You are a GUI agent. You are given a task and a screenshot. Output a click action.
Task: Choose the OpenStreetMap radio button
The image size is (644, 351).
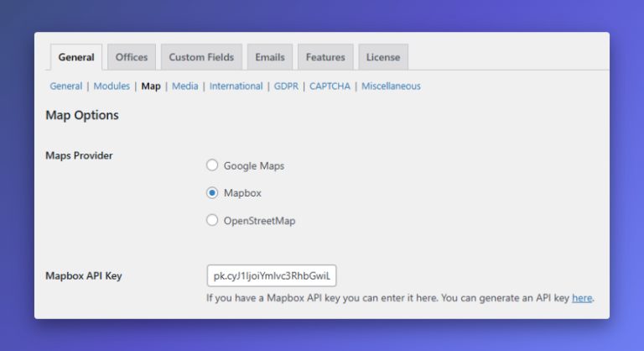click(212, 220)
